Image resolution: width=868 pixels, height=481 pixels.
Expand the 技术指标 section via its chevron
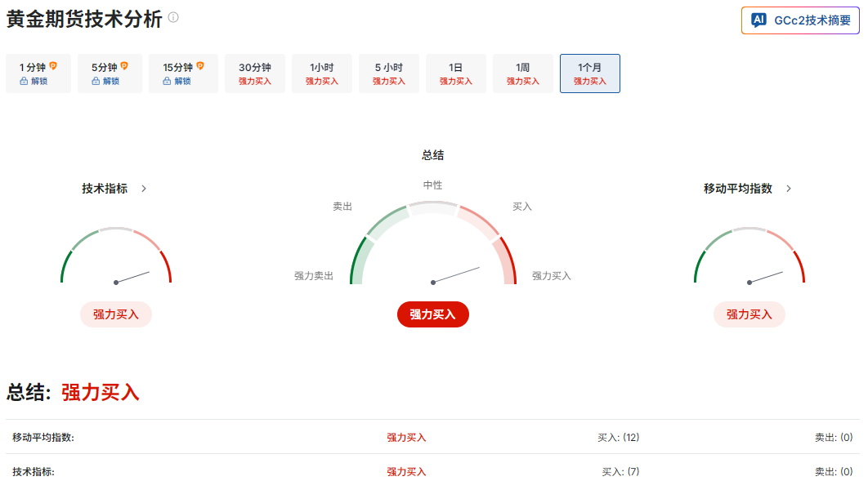click(143, 189)
